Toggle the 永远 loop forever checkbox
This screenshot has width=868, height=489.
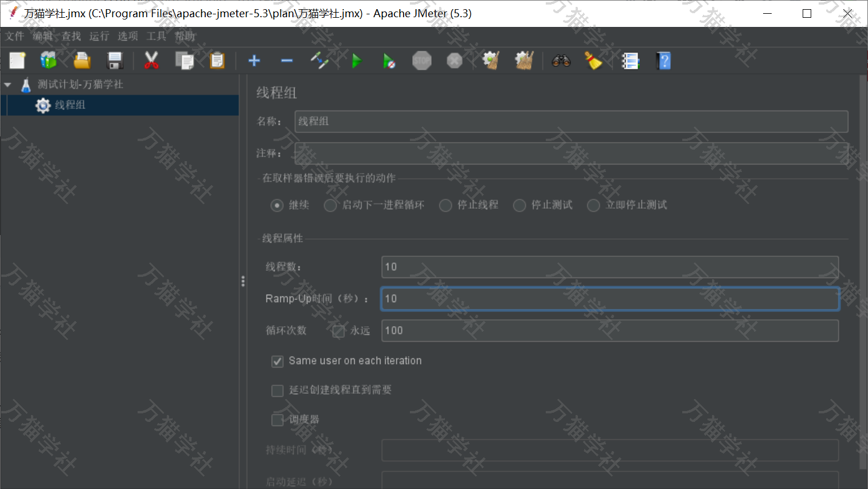[339, 331]
